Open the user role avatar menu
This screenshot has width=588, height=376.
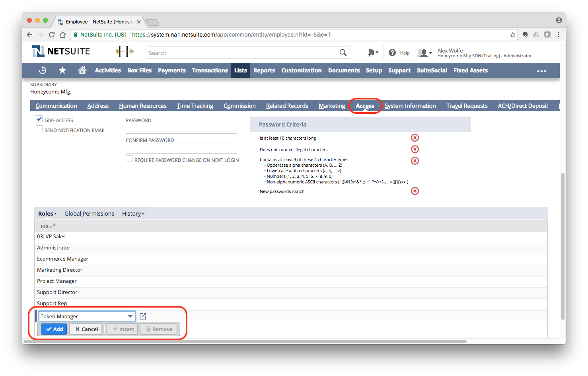[x=424, y=53]
